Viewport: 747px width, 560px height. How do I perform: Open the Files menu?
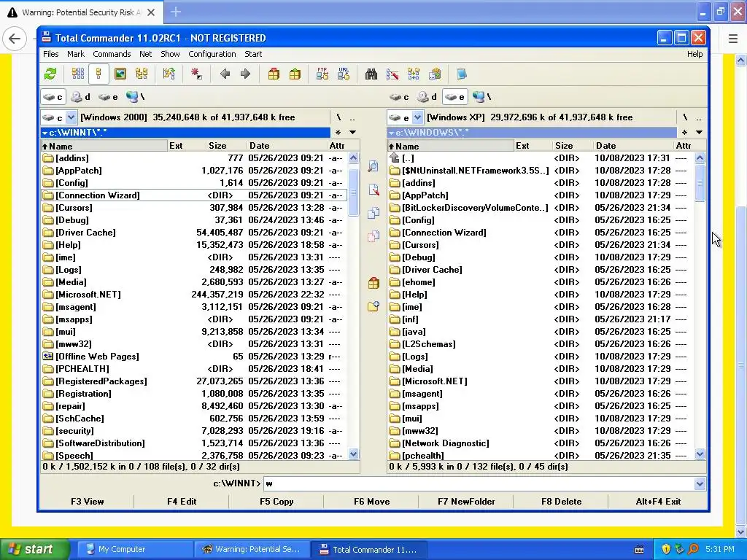pyautogui.click(x=50, y=54)
